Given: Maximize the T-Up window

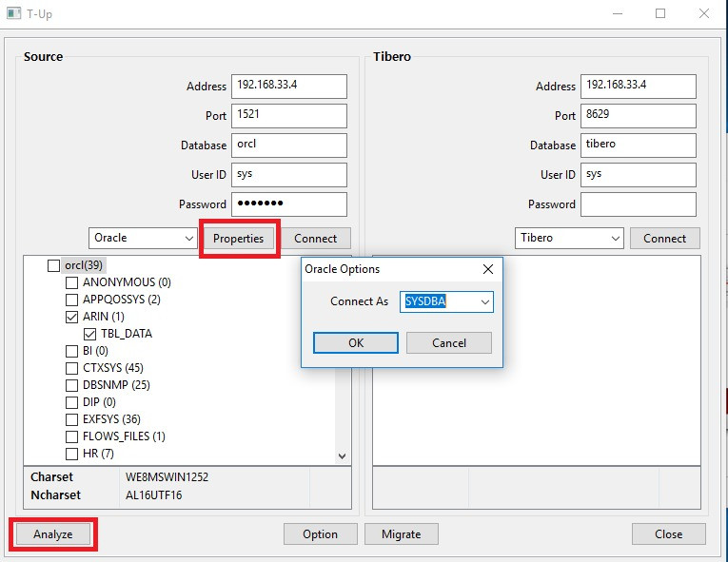Looking at the screenshot, I should (x=660, y=14).
